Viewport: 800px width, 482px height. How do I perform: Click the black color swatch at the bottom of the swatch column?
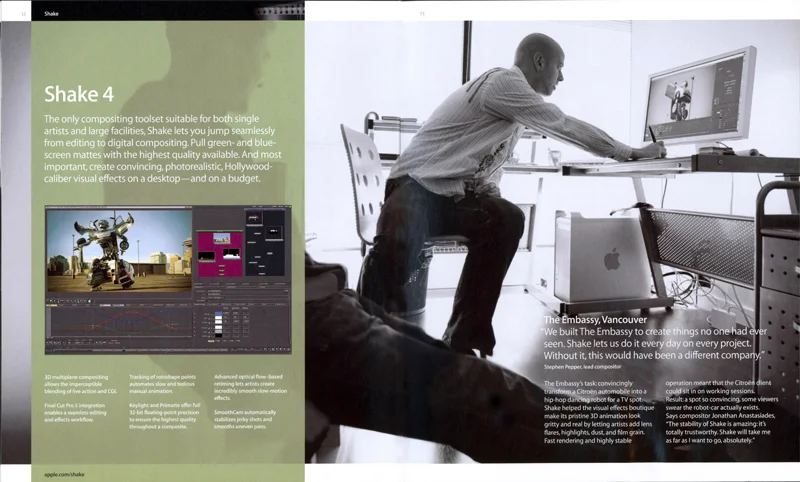click(218, 336)
